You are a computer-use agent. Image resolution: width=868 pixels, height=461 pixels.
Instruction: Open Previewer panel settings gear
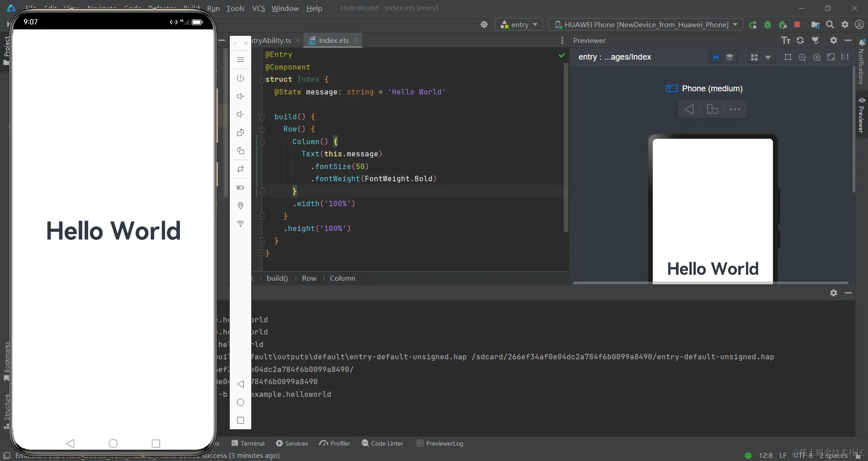tap(834, 40)
